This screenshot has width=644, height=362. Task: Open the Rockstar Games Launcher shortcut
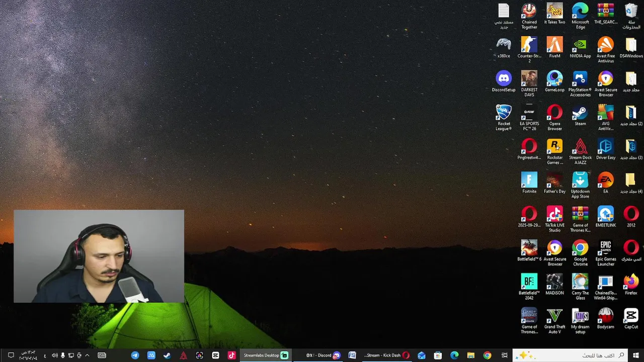554,151
